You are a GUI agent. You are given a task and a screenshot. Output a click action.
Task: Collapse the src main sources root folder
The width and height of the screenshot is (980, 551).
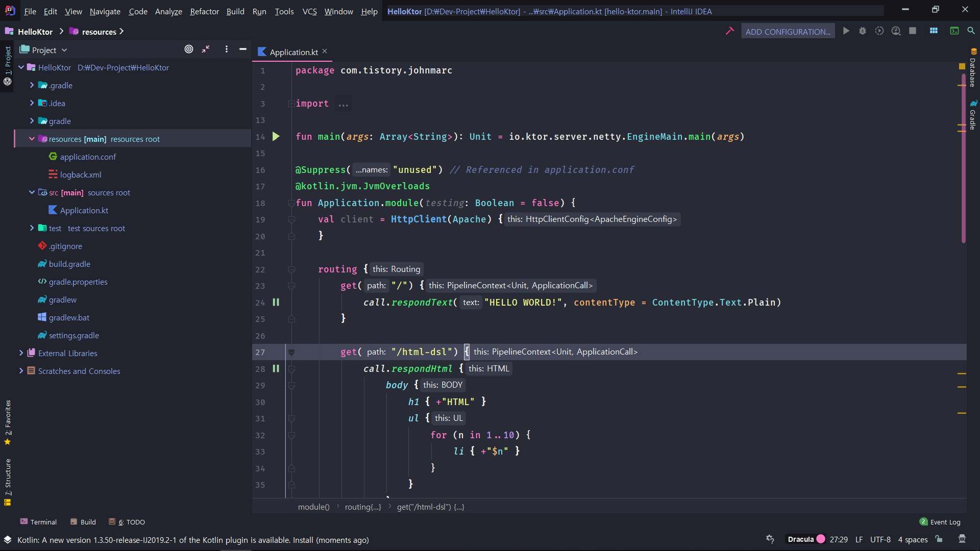(x=32, y=192)
